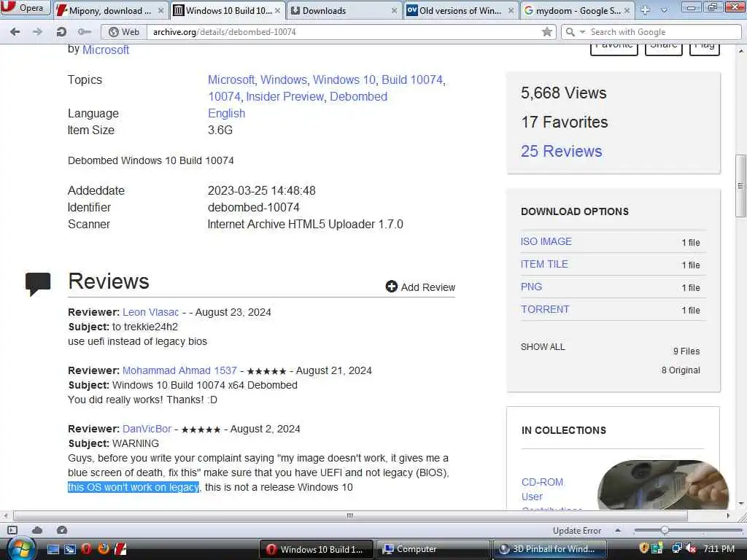Close the Windows 10 Build 10074 tab

[x=277, y=10]
